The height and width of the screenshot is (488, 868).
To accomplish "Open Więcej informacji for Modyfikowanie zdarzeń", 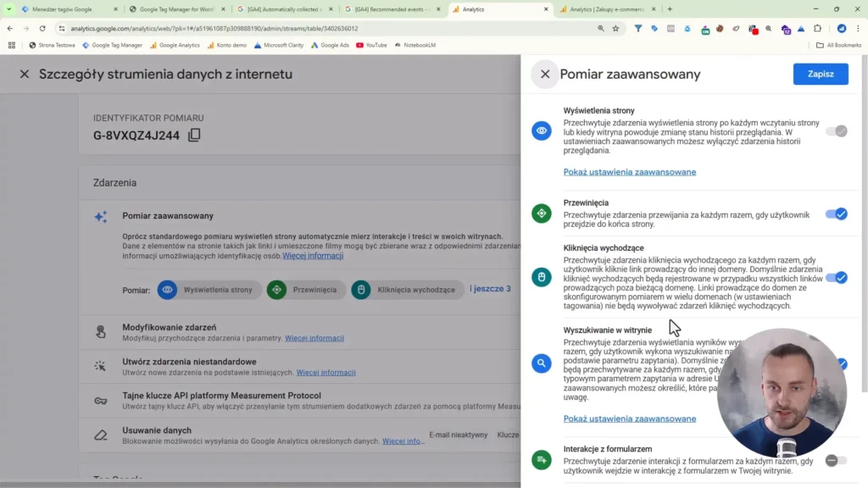I will [x=314, y=338].
